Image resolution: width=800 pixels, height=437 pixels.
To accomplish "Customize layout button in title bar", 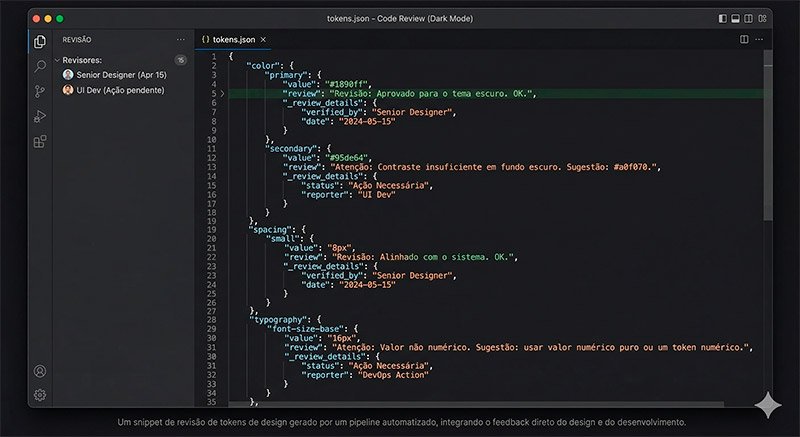I will pyautogui.click(x=762, y=18).
